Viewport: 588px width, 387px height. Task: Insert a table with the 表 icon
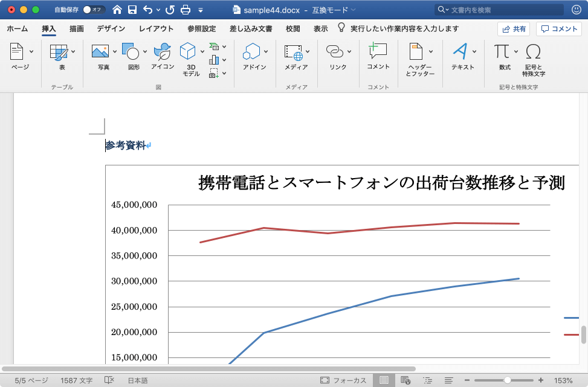pyautogui.click(x=59, y=53)
